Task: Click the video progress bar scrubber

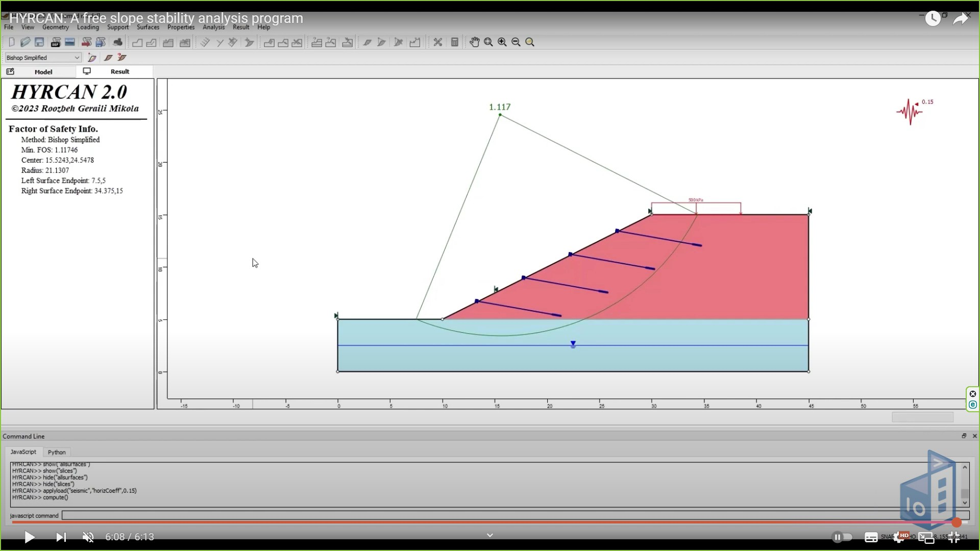Action: [957, 522]
